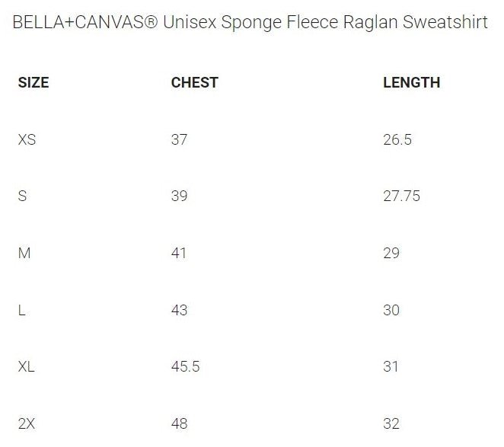Viewport: 504px width, 447px height.
Task: Click chest value 37 for XS
Action: [179, 140]
